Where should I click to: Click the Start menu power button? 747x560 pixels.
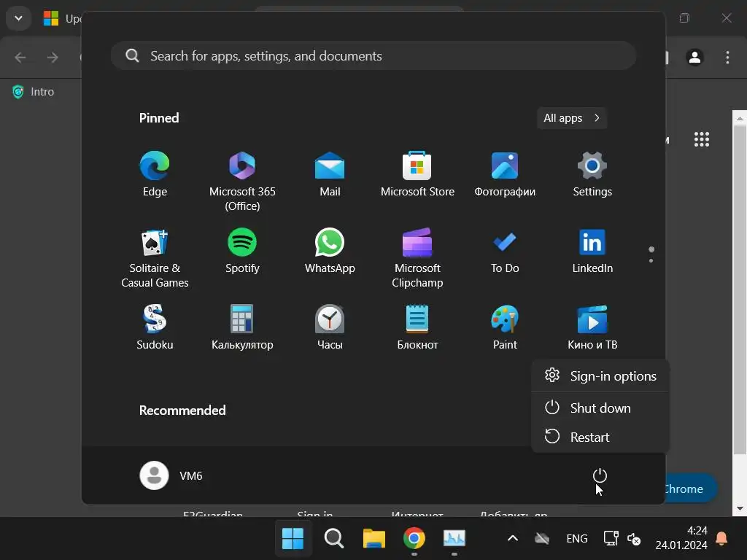(600, 475)
